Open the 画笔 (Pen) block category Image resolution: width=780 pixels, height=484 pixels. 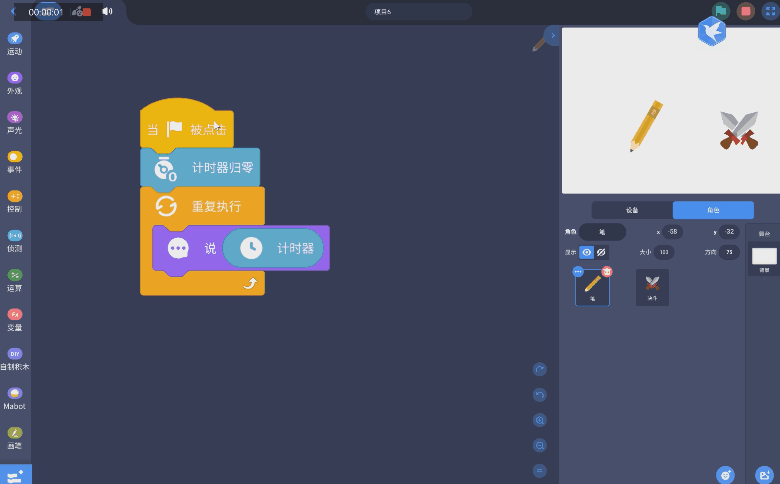pyautogui.click(x=14, y=438)
